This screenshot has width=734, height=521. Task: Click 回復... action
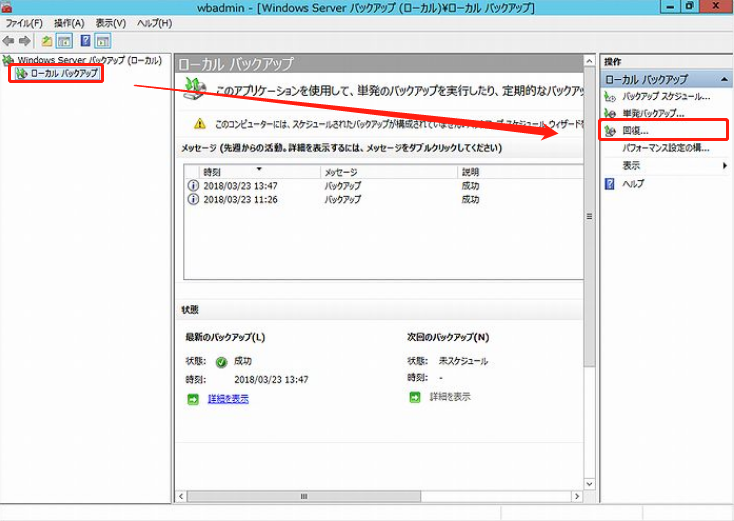pos(635,131)
